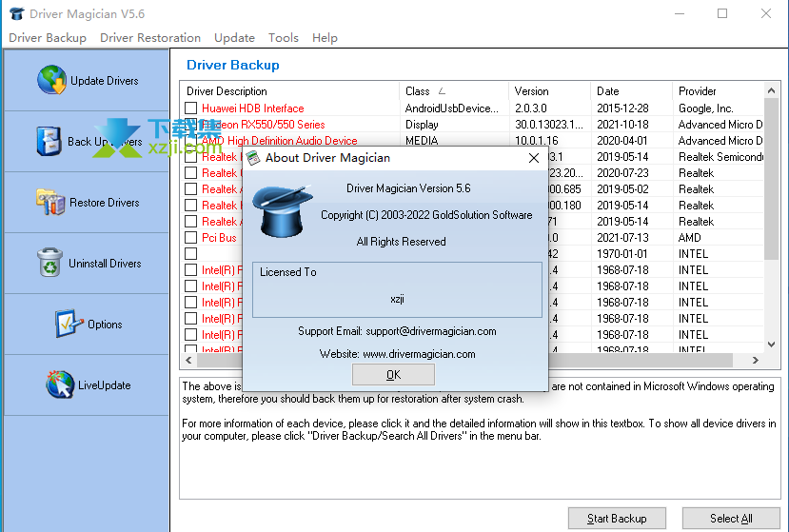789x532 pixels.
Task: Open the Restore Drivers sidebar icon
Action: 50,202
